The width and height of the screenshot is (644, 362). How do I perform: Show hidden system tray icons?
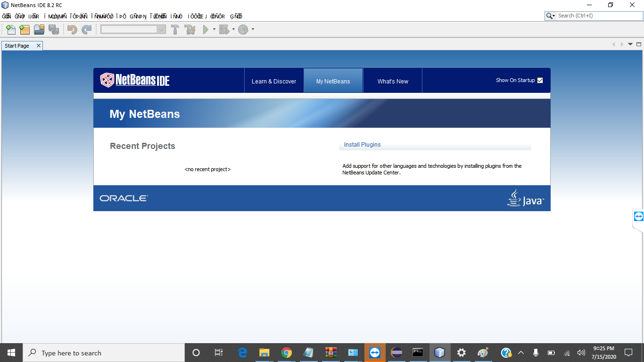[x=521, y=353]
